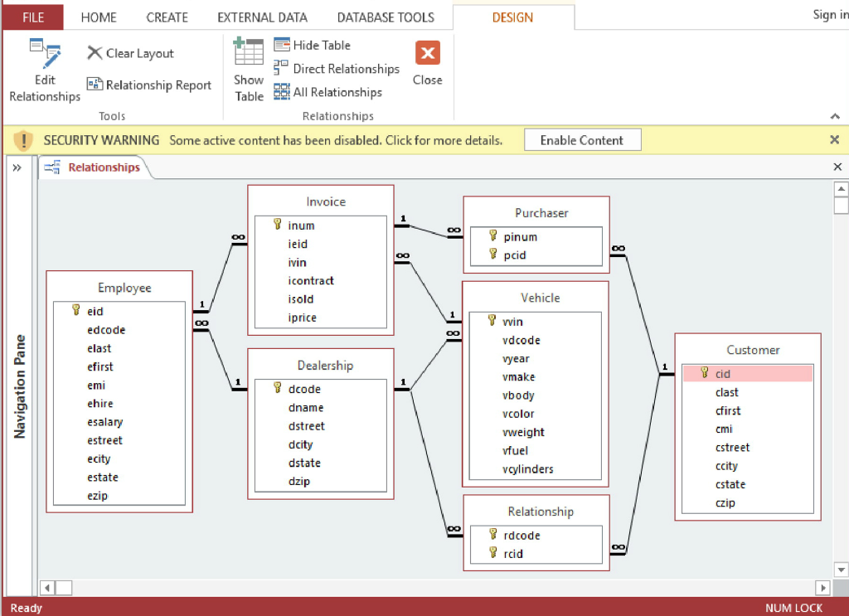849x616 pixels.
Task: Dismiss the Security Warning bar
Action: point(834,139)
